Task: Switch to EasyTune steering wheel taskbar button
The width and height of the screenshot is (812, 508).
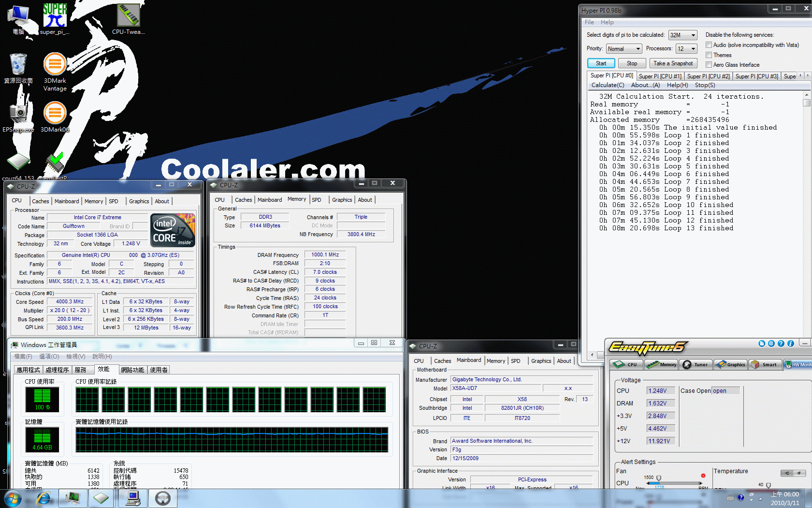Action: [x=163, y=498]
